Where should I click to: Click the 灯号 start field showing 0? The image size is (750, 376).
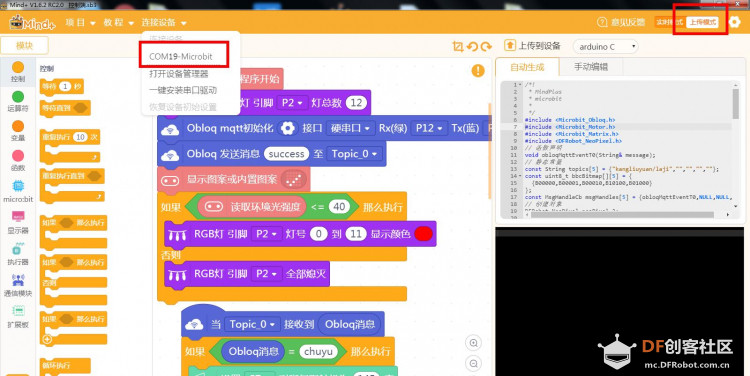coord(318,234)
